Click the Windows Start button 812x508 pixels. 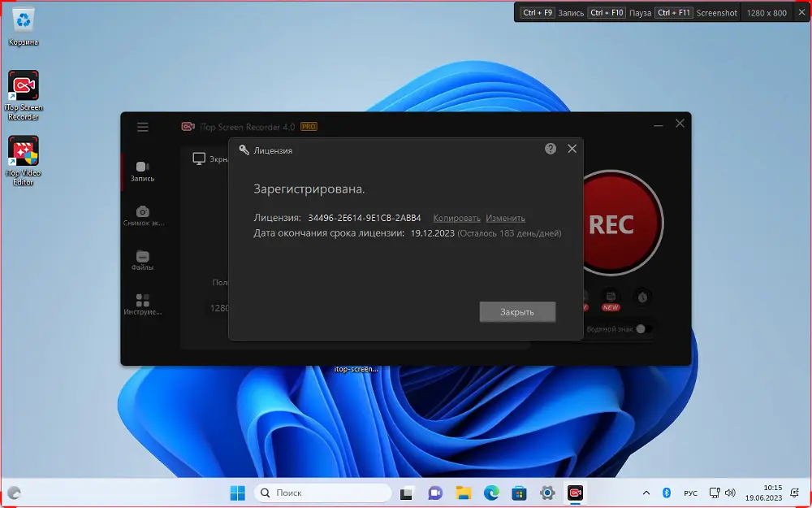click(237, 493)
